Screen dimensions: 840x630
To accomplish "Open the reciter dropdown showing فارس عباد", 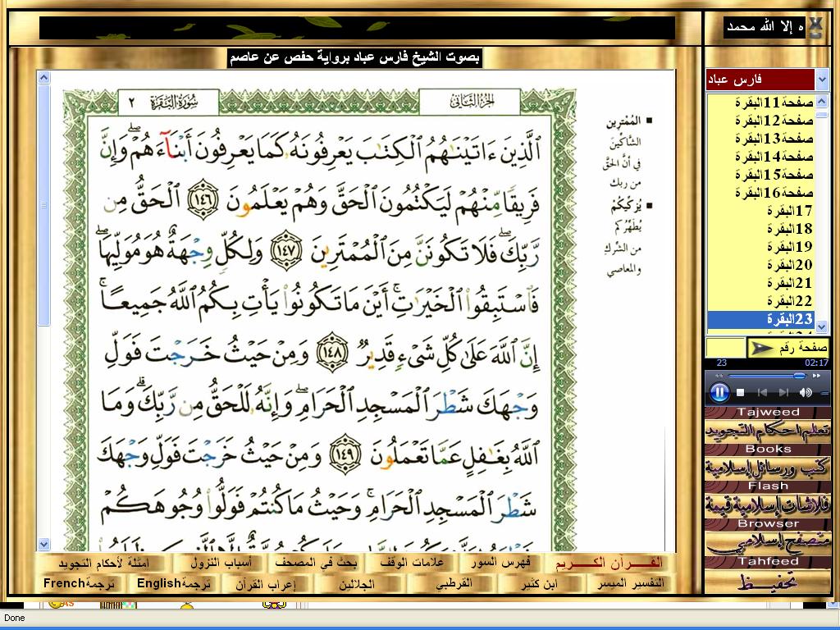I will click(x=822, y=80).
